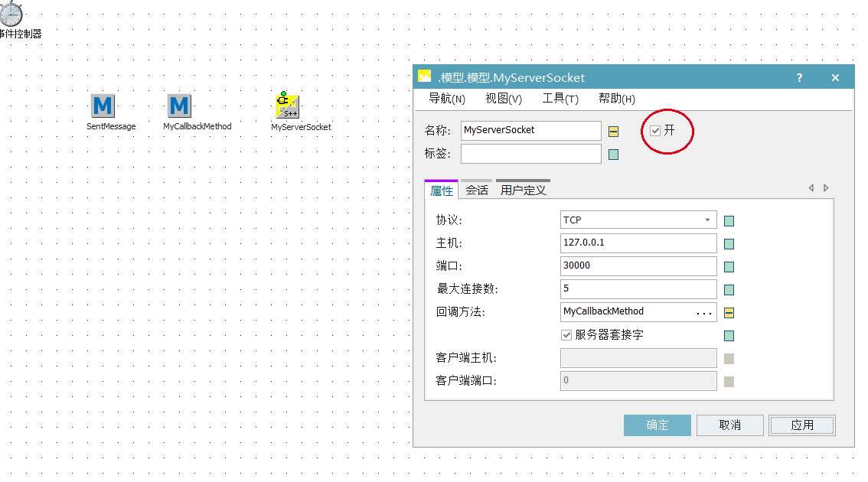Click blue inheritance square beside 主机 field
This screenshot has height=482, width=868.
click(x=728, y=243)
